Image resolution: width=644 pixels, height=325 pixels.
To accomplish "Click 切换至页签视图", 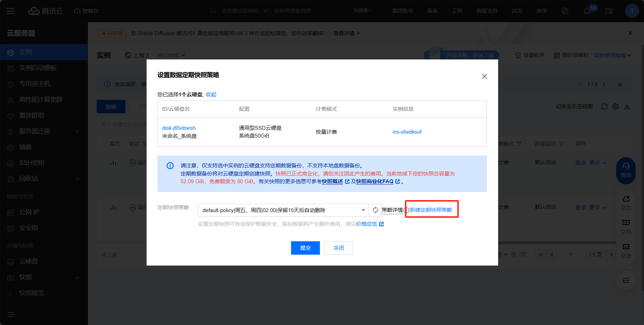I will click(x=574, y=107).
